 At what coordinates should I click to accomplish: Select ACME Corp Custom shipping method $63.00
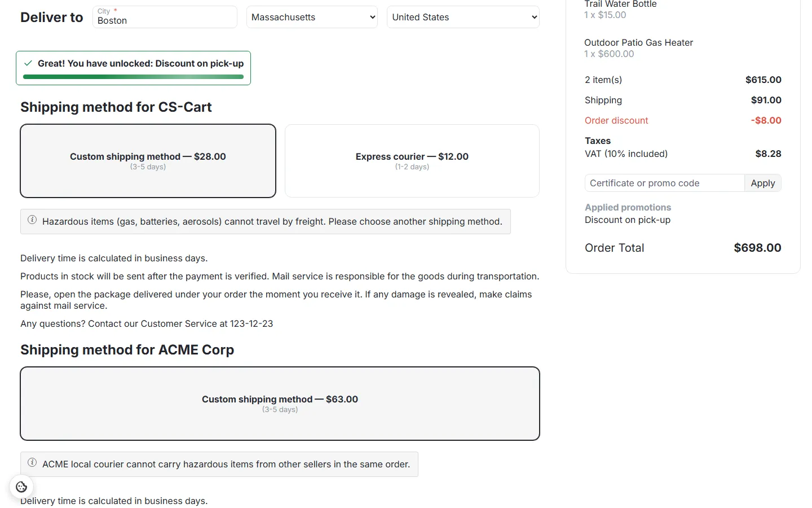[x=280, y=404]
